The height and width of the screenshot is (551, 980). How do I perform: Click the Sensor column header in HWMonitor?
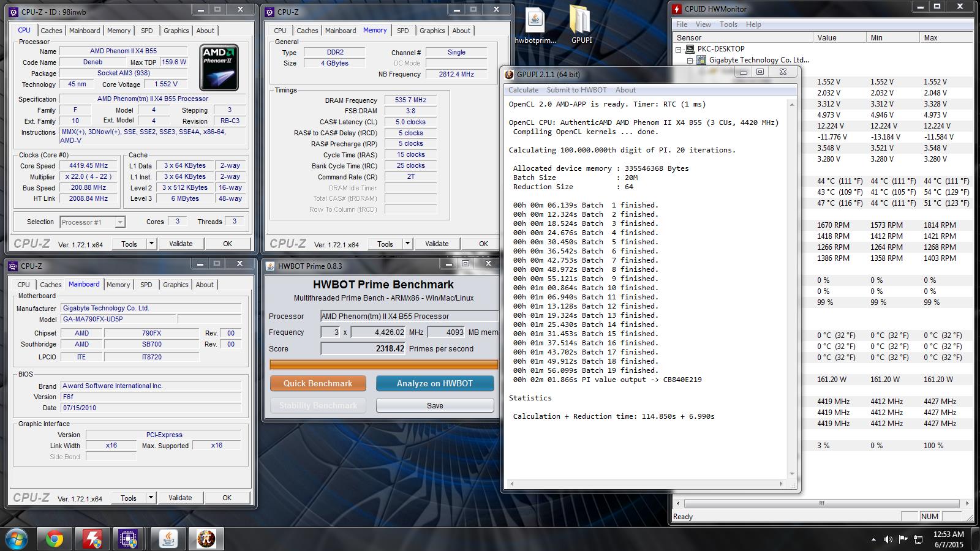(743, 37)
